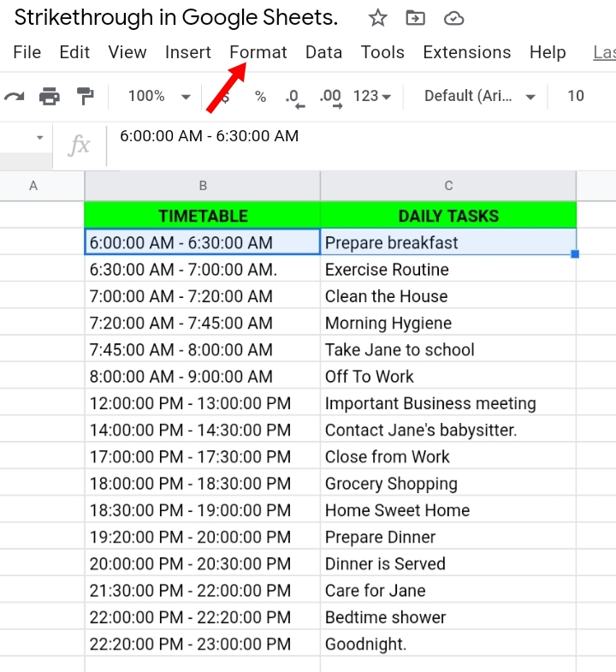Viewport: 616px width, 672px height.
Task: Click the document title text
Action: point(176,18)
